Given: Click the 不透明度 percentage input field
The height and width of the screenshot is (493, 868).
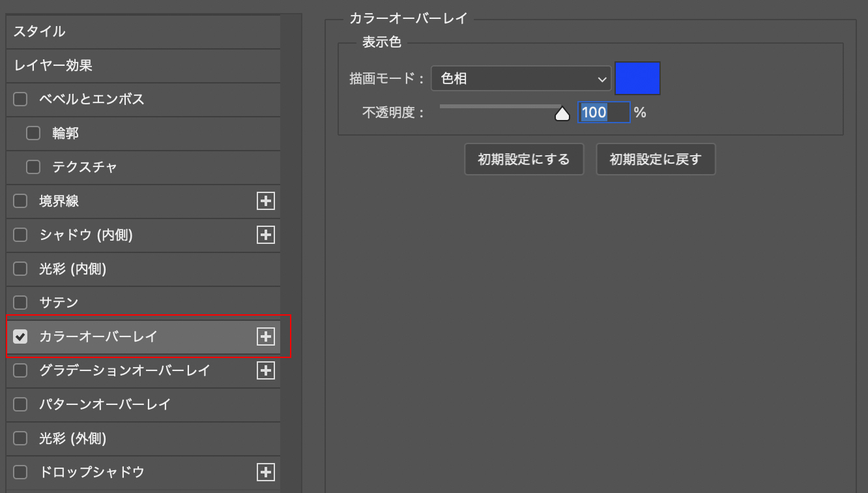Looking at the screenshot, I should pyautogui.click(x=603, y=112).
